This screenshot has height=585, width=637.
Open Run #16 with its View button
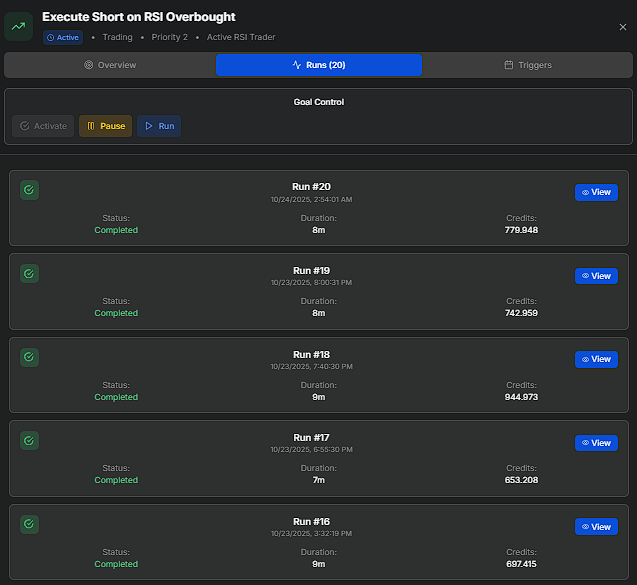coord(595,526)
